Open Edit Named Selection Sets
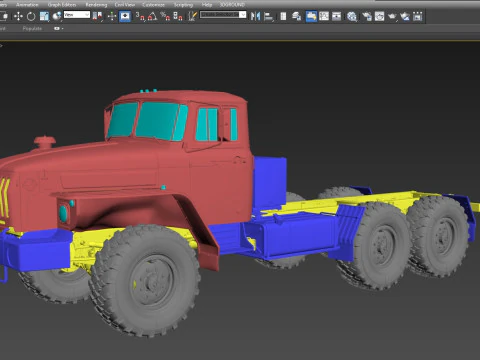The image size is (480, 360). 192,16
